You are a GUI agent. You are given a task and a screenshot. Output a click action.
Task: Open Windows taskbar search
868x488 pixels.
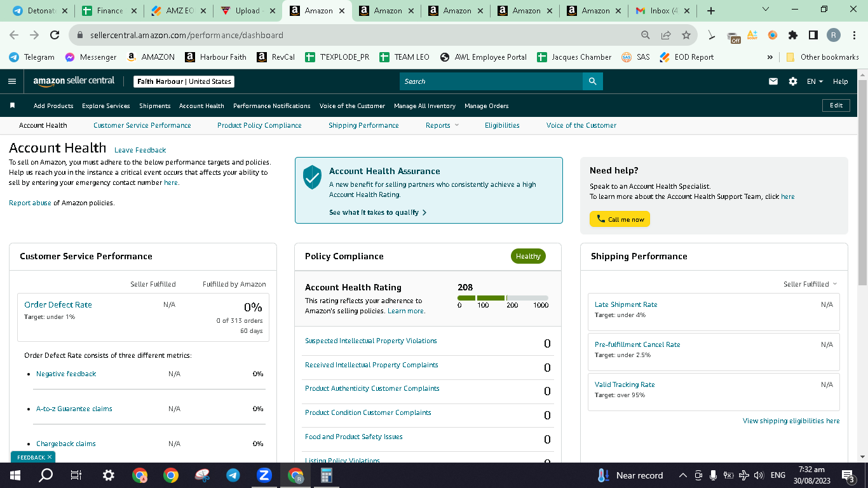pyautogui.click(x=46, y=475)
